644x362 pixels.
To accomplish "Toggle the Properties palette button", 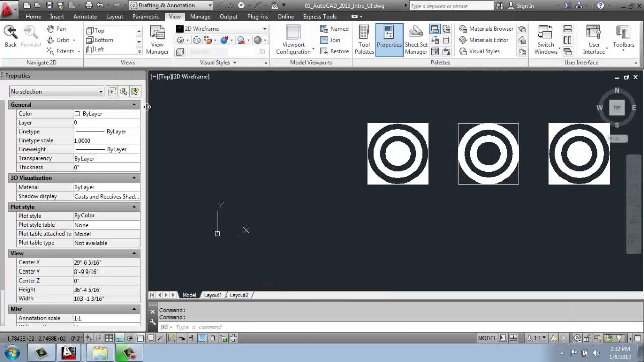I will click(389, 40).
